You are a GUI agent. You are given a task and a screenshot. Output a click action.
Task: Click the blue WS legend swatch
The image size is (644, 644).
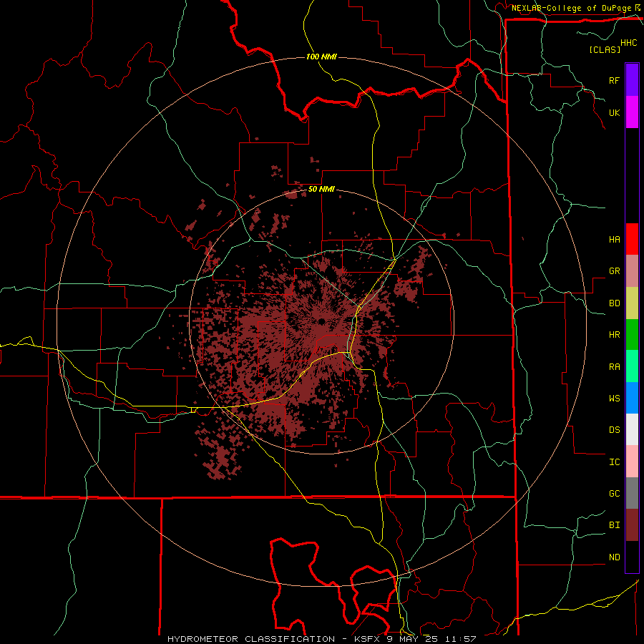[x=632, y=398]
